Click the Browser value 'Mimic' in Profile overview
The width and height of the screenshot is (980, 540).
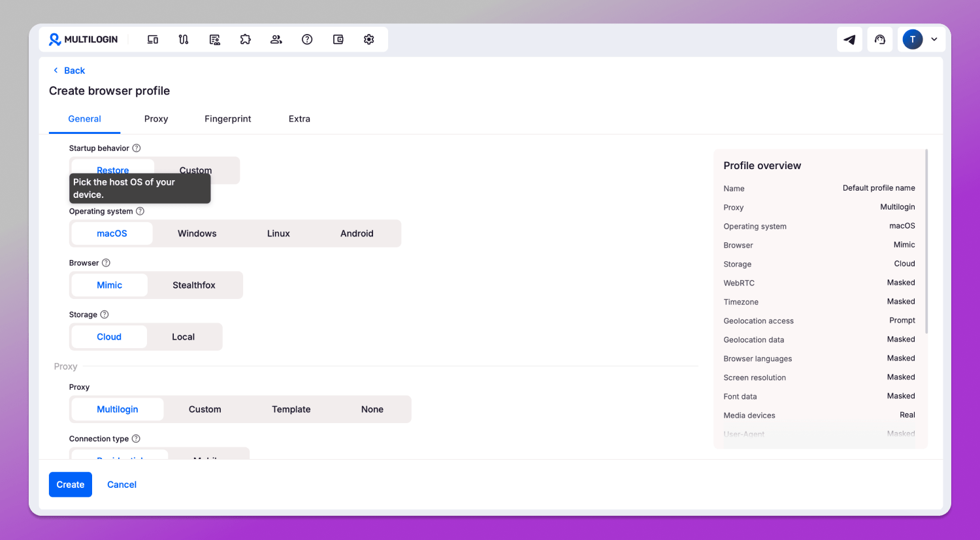click(x=904, y=245)
